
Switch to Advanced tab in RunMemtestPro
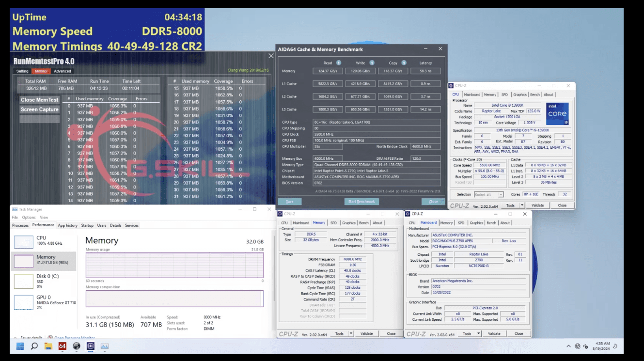click(63, 71)
